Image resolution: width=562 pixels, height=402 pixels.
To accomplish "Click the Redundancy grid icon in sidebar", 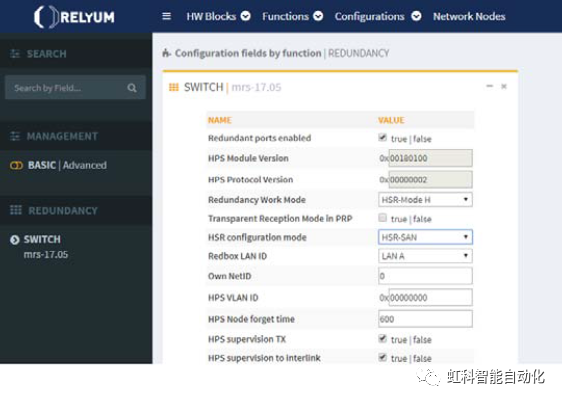I will [16, 210].
